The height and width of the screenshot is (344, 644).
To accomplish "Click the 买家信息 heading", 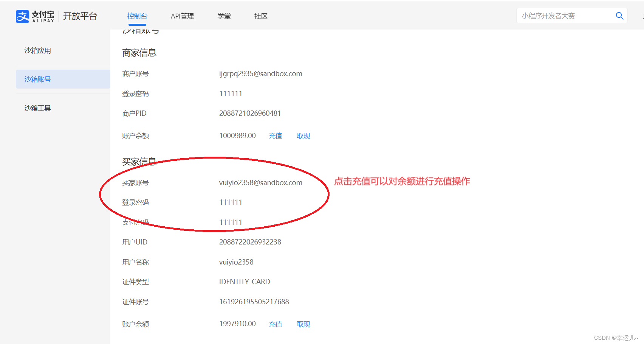I will click(x=139, y=162).
